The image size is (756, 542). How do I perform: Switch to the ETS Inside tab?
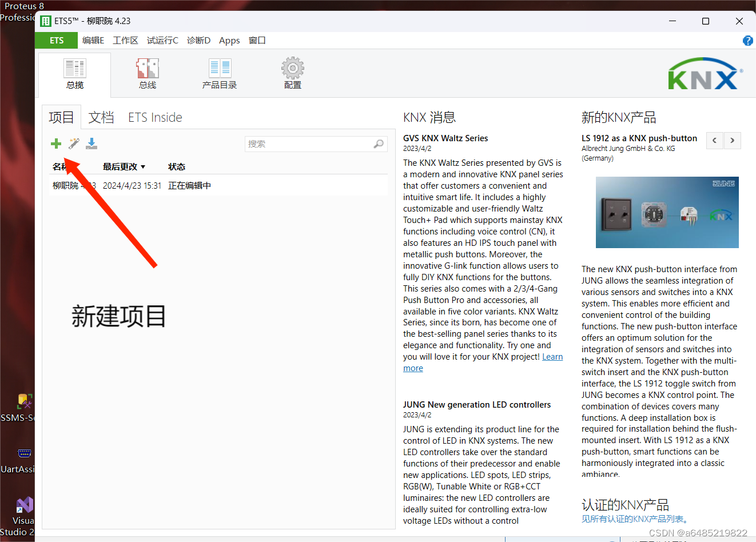155,117
